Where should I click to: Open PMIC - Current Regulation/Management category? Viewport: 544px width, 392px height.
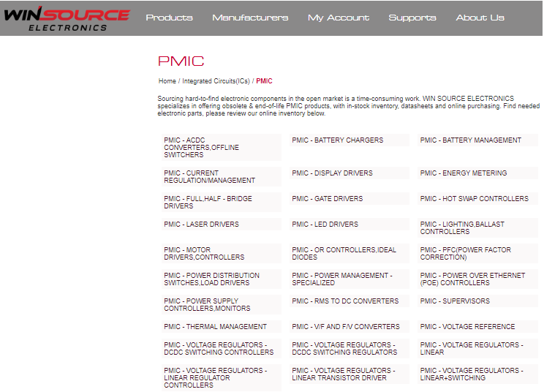[222, 176]
